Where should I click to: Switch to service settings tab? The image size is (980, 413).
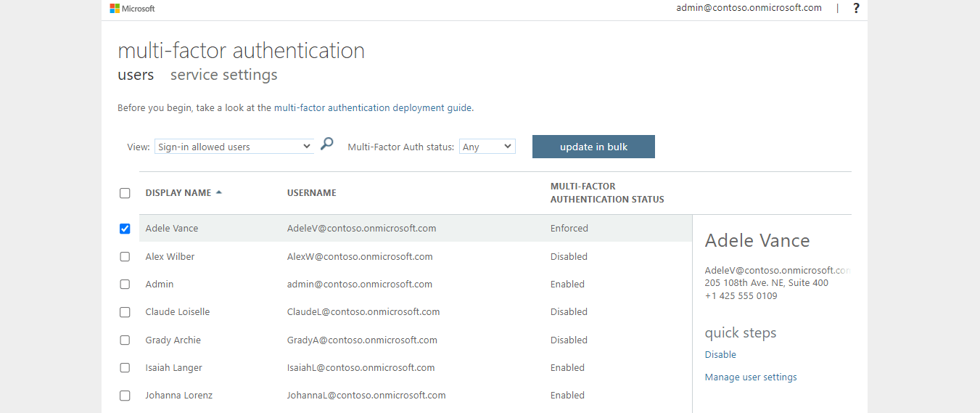pos(224,75)
